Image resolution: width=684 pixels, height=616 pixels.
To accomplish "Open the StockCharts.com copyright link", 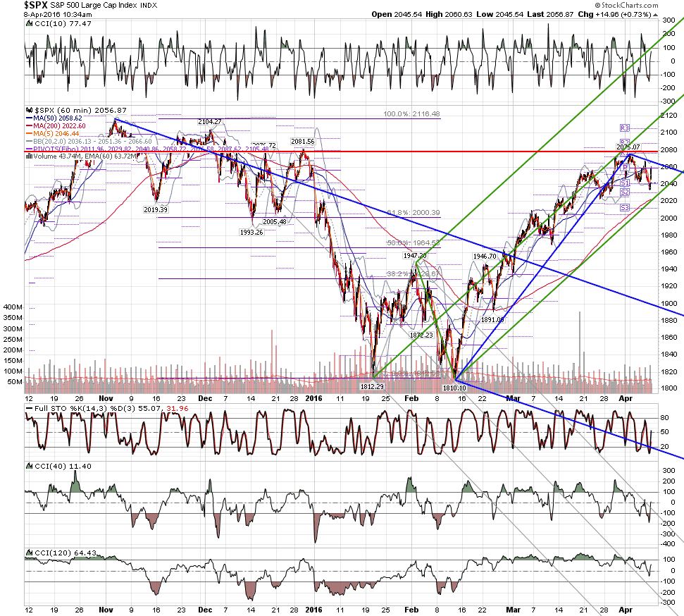I will [626, 5].
